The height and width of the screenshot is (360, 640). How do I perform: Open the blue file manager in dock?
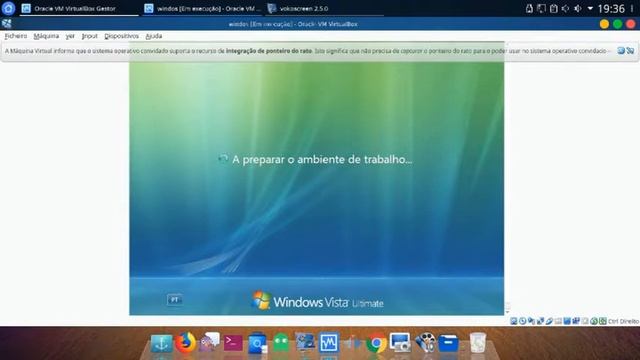[x=448, y=343]
